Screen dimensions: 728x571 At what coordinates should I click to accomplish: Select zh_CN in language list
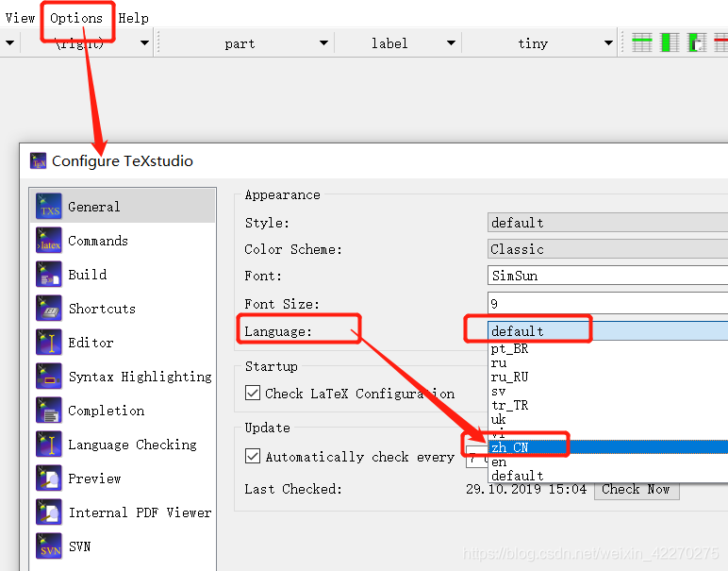608,447
